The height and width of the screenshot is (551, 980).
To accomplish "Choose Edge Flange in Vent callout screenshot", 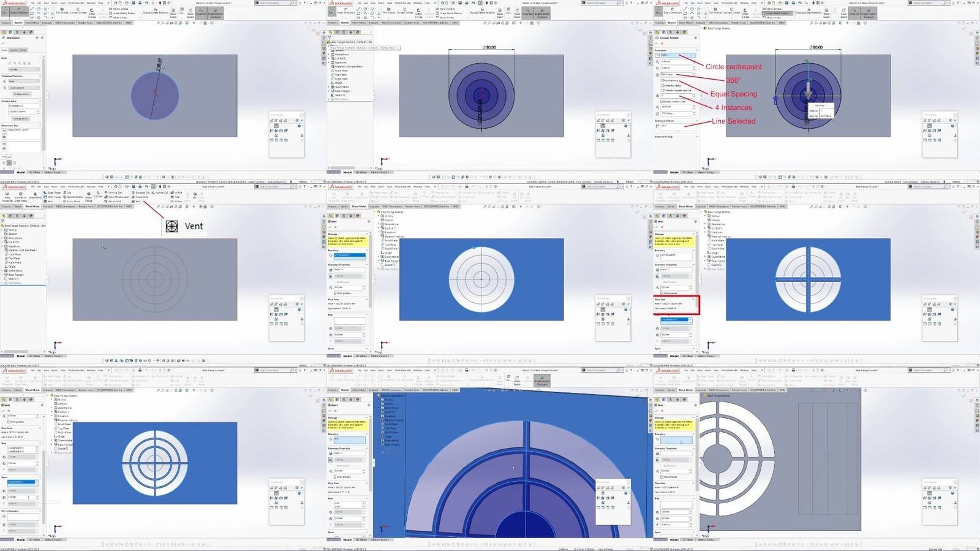I will pos(53,192).
